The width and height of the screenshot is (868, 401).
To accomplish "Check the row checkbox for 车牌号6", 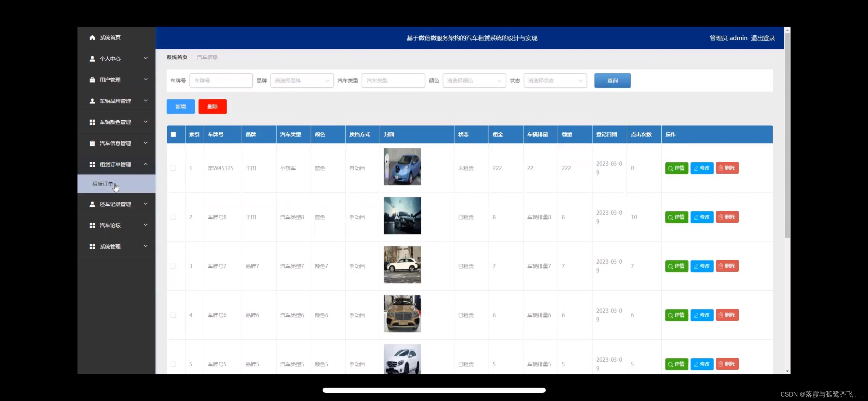I will [x=173, y=315].
